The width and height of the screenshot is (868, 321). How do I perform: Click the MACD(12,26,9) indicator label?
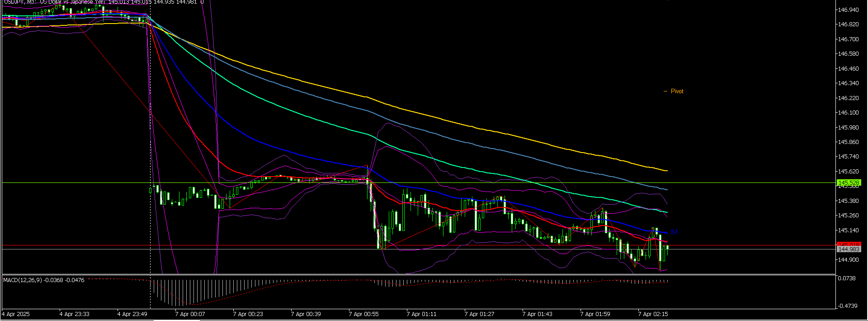click(23, 280)
